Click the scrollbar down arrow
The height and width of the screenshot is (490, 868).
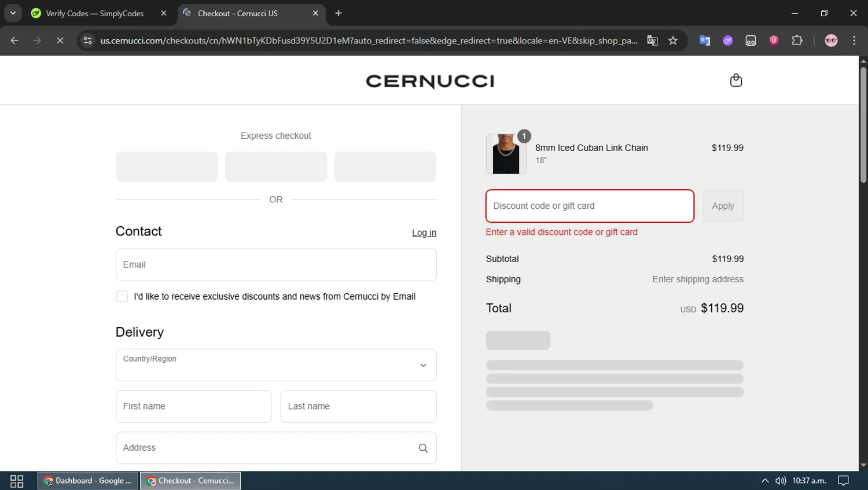(863, 465)
